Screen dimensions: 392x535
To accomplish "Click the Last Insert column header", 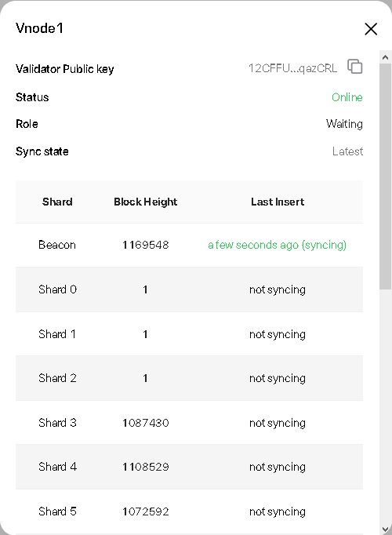I will click(x=278, y=202).
